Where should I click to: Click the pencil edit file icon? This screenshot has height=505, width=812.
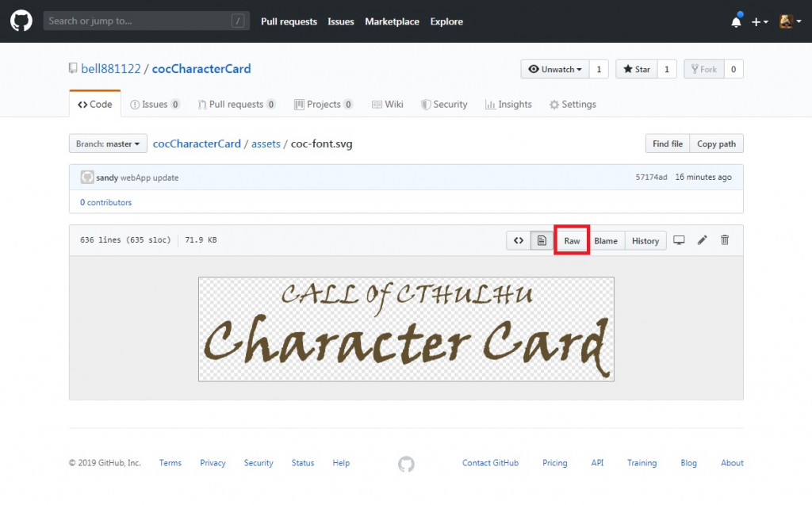703,239
